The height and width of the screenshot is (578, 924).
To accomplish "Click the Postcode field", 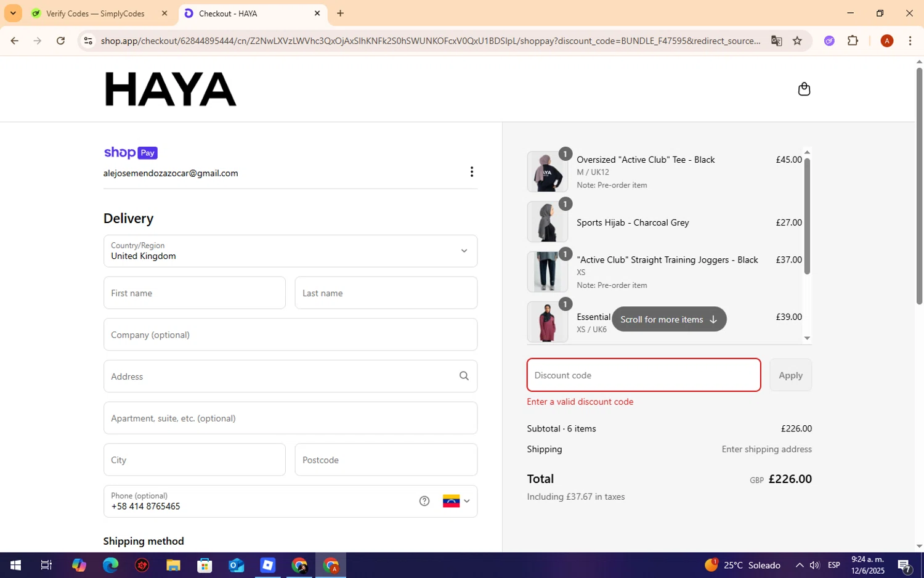I will pos(386,460).
